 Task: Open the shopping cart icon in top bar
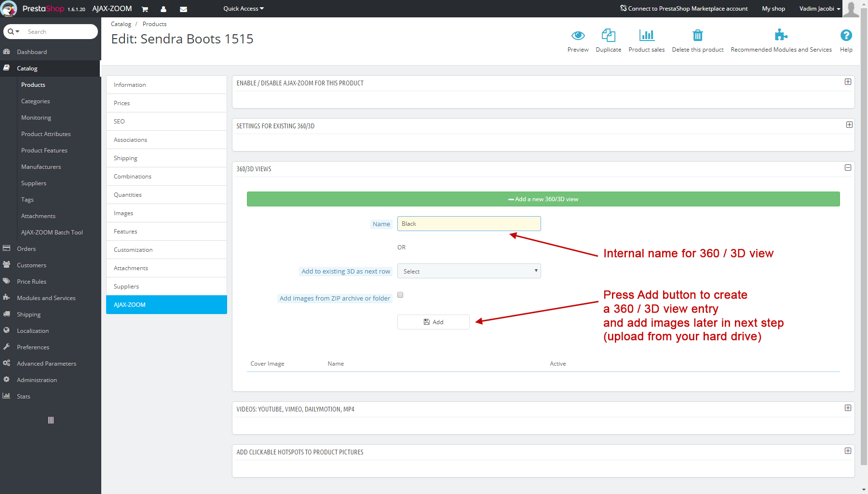pyautogui.click(x=145, y=9)
